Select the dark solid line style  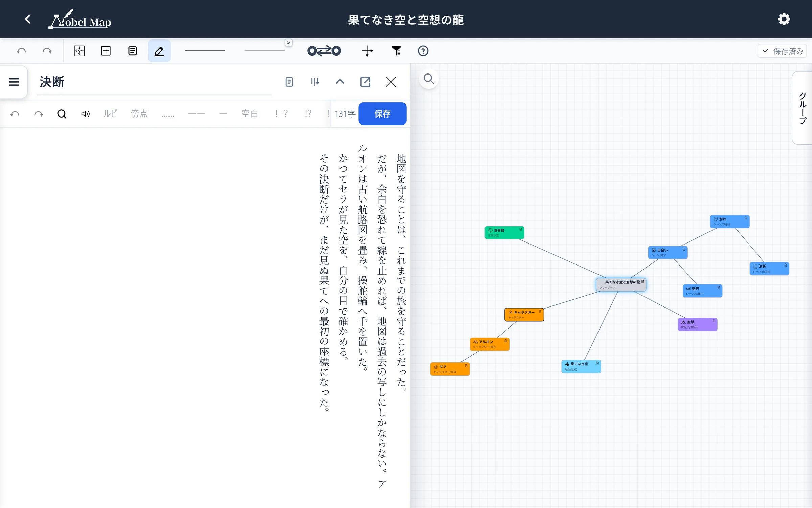pos(205,51)
